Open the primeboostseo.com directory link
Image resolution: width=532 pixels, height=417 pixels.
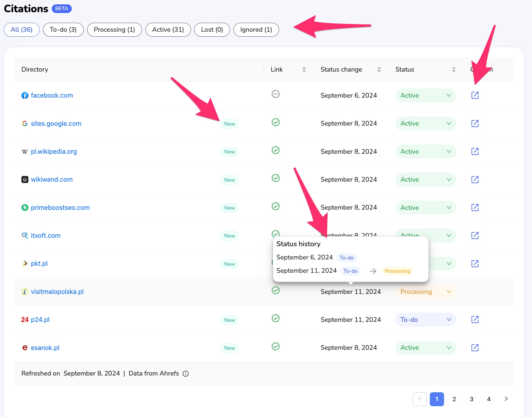(x=60, y=208)
